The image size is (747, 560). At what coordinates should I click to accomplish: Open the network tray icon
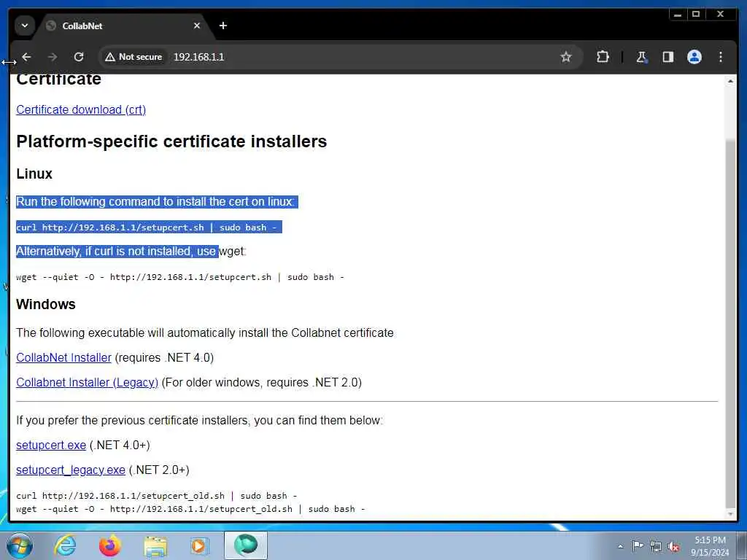[656, 546]
